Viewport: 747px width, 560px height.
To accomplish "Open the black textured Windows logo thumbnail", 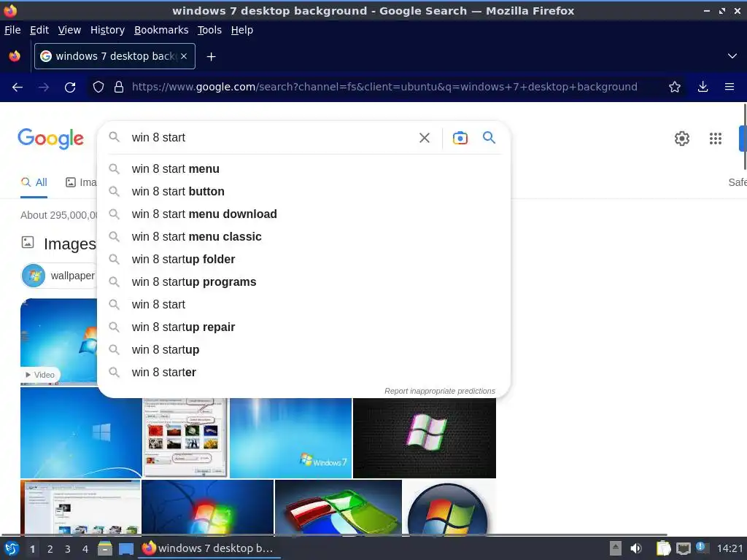I will [x=425, y=438].
